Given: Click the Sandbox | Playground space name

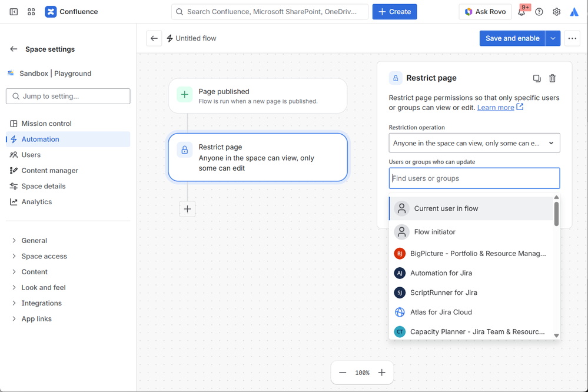Looking at the screenshot, I should point(55,74).
